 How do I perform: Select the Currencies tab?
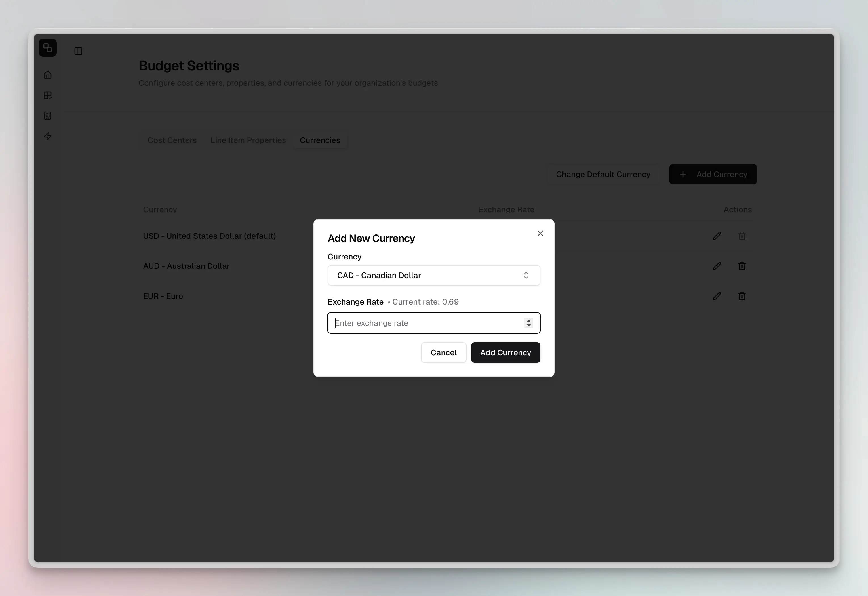tap(320, 140)
